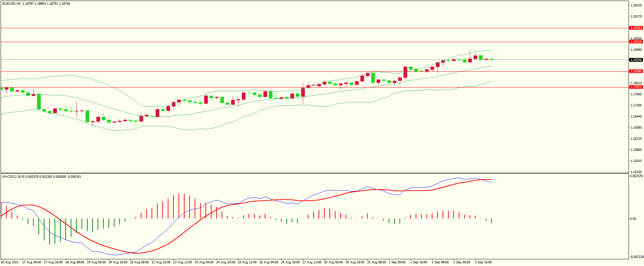Click the 25 Aug 12:00 time label
Screen dimensions: 644x266
[x=247, y=262]
